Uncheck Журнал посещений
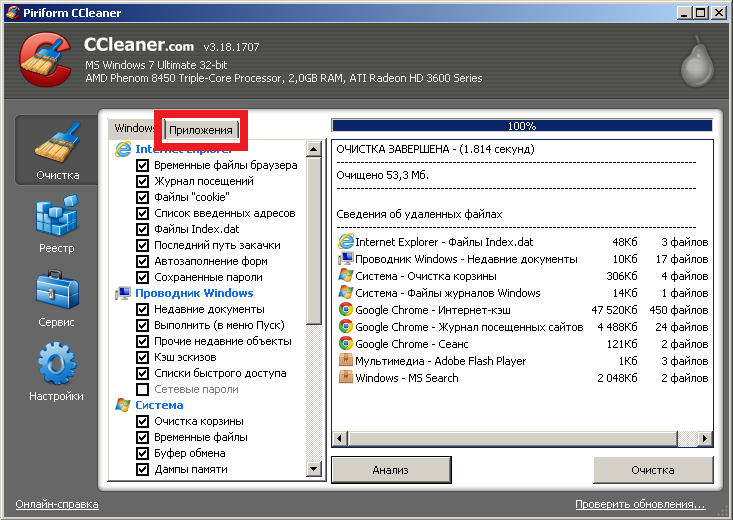The image size is (733, 520). pyautogui.click(x=143, y=181)
